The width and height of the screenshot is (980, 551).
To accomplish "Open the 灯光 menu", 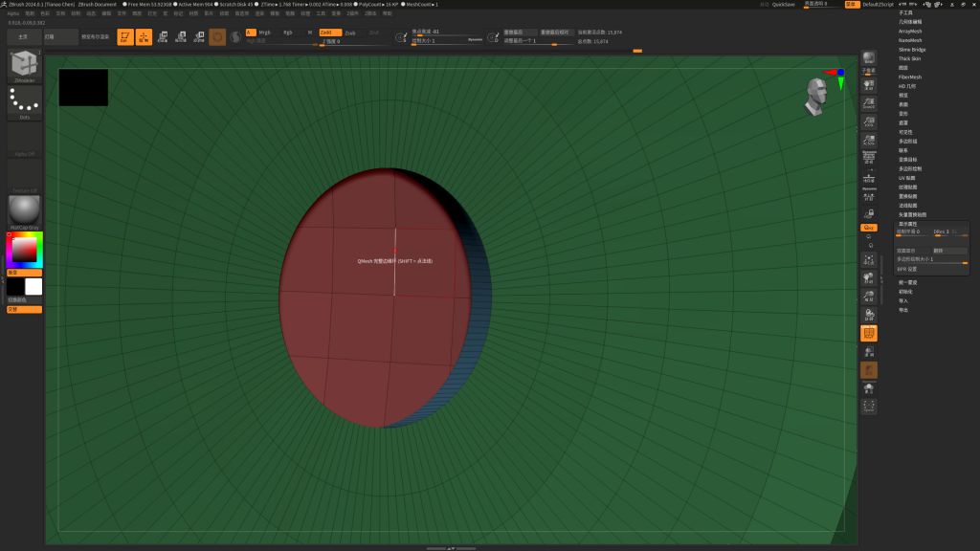I will pos(152,13).
